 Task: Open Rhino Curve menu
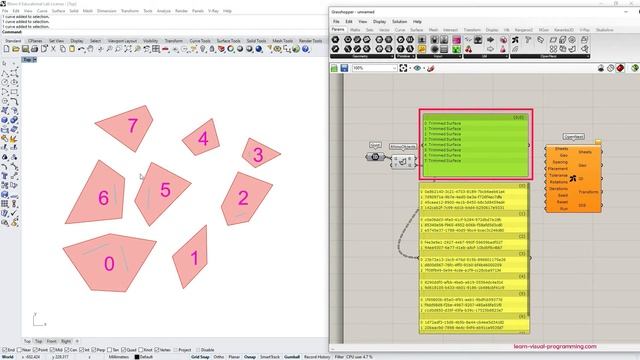[x=42, y=11]
